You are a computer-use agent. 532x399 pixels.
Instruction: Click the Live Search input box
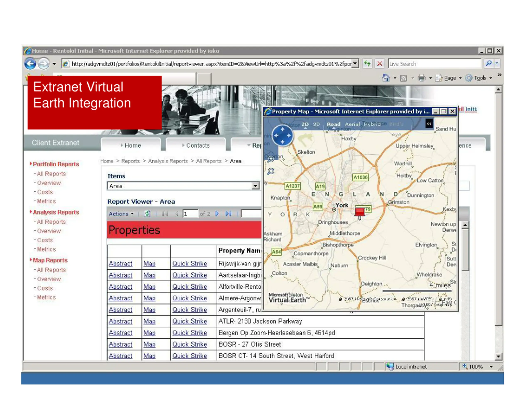[x=434, y=64]
